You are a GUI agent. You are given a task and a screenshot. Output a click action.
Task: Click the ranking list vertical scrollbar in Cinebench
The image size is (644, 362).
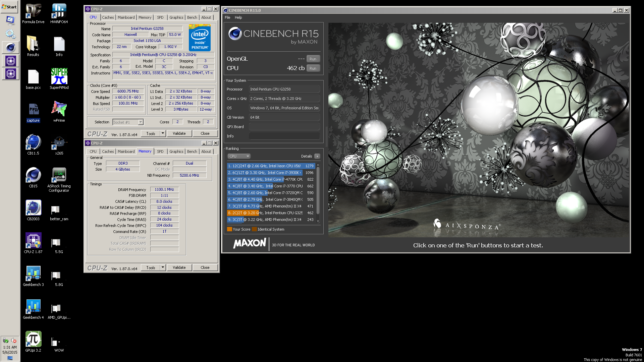click(318, 193)
